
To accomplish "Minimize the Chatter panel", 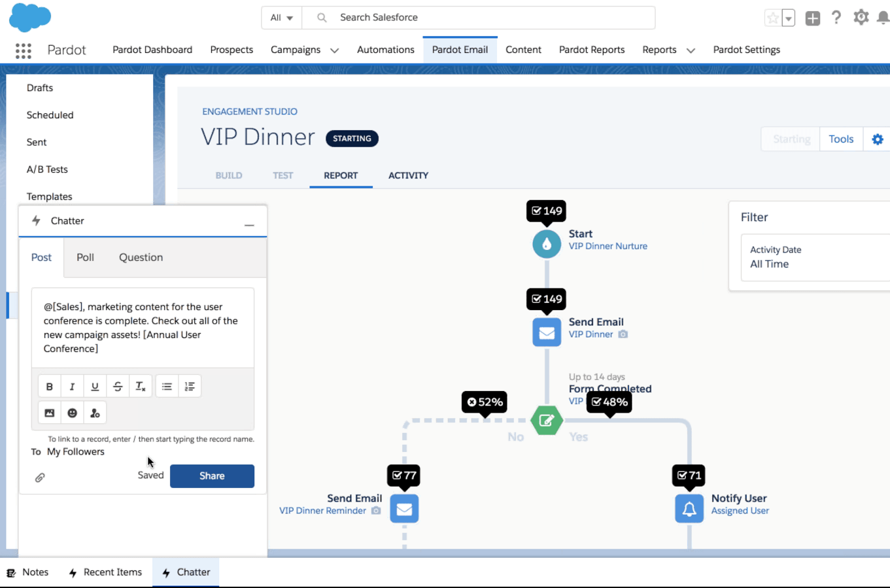I will [249, 224].
